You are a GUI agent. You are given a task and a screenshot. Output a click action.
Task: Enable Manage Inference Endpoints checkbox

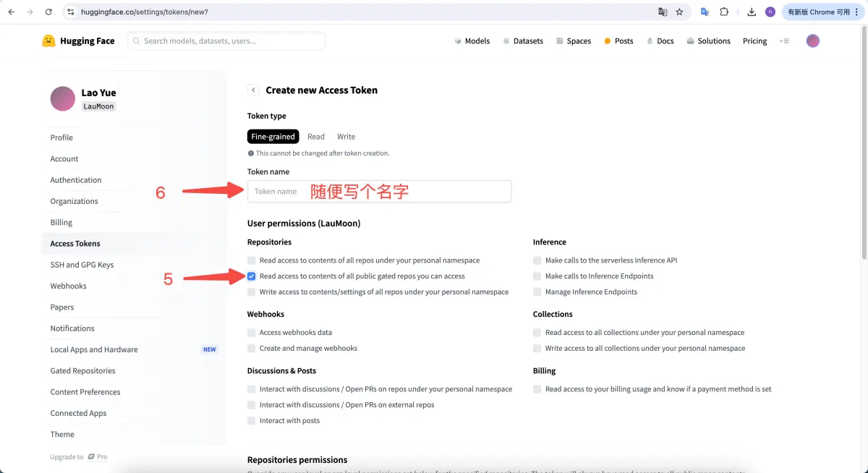coord(537,292)
